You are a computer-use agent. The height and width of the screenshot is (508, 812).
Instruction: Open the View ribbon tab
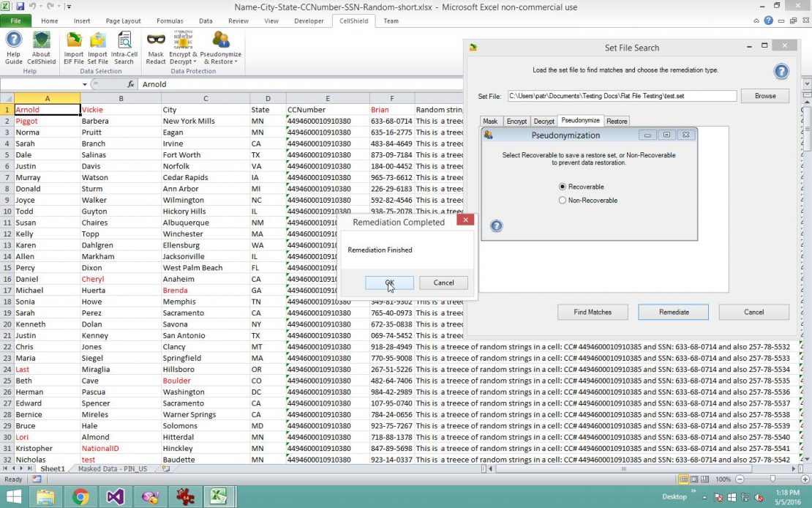click(271, 20)
